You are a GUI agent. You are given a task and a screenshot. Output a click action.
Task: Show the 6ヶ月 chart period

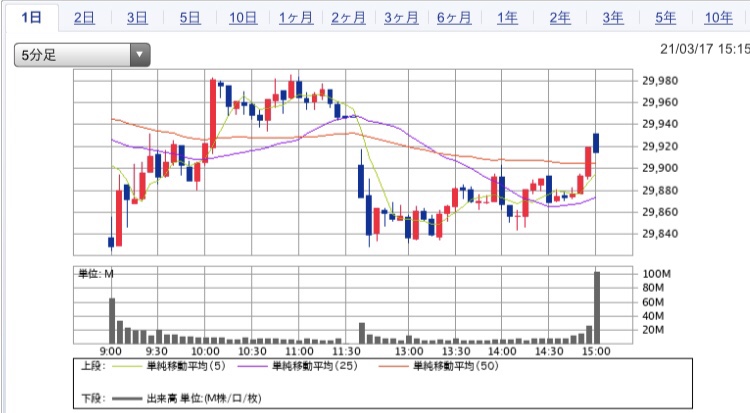click(x=454, y=18)
